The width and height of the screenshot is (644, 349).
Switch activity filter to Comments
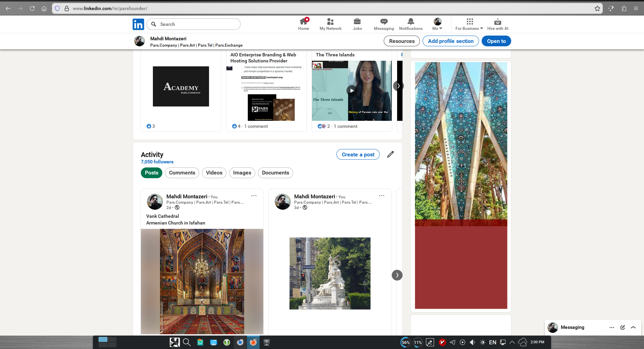(x=182, y=173)
